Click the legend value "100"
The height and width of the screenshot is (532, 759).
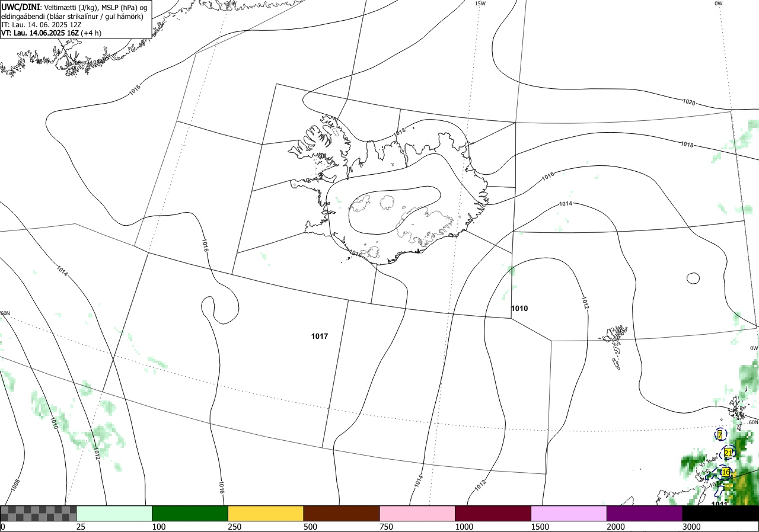(x=159, y=527)
